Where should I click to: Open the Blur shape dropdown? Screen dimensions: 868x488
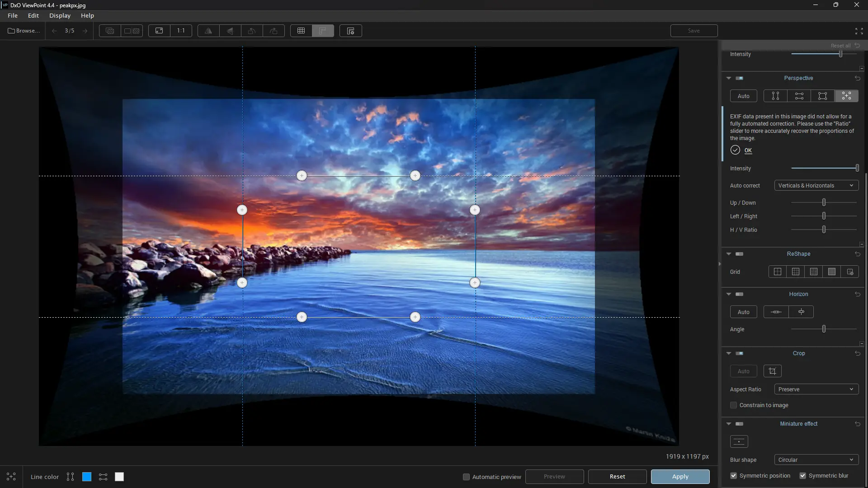[816, 459]
